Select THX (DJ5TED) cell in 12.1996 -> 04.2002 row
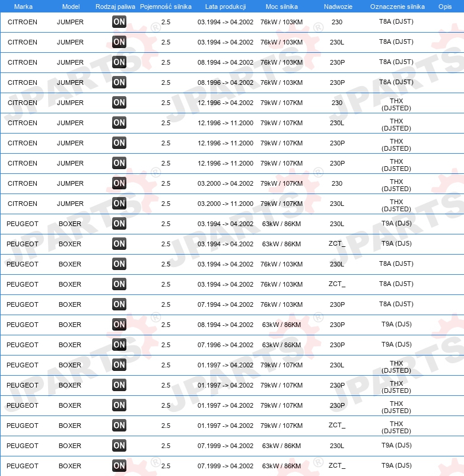Viewport: 464px width, 476px height. click(x=396, y=104)
